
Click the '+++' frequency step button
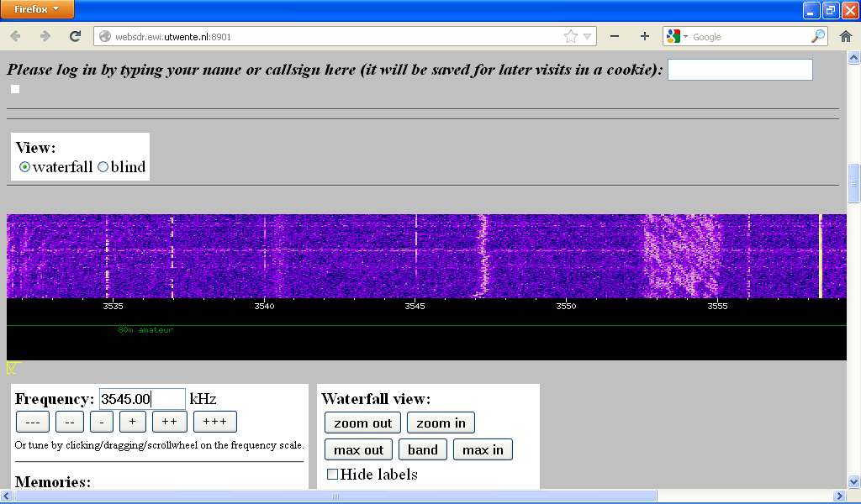[x=214, y=422]
